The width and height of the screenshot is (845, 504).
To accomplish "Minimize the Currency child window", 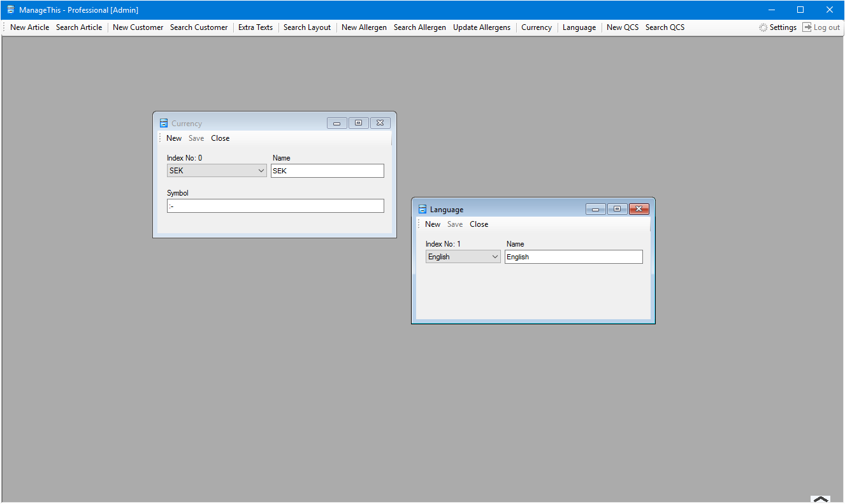I will point(336,123).
